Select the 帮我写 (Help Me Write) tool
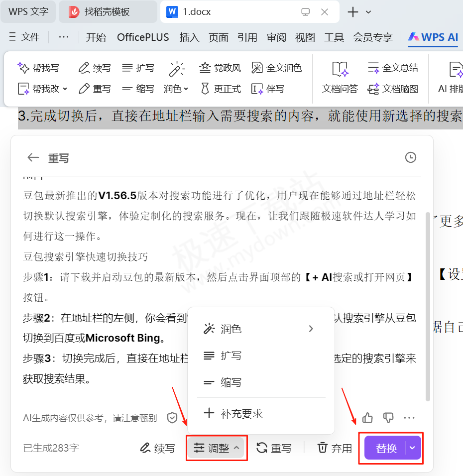Screen dimensions: 463x476 (x=40, y=67)
